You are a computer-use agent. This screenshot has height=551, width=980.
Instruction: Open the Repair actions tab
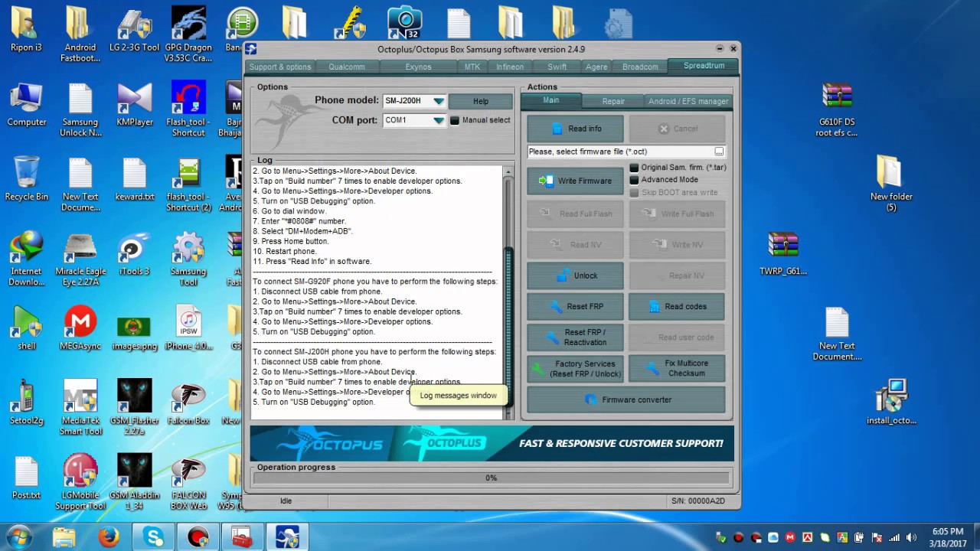pos(613,101)
